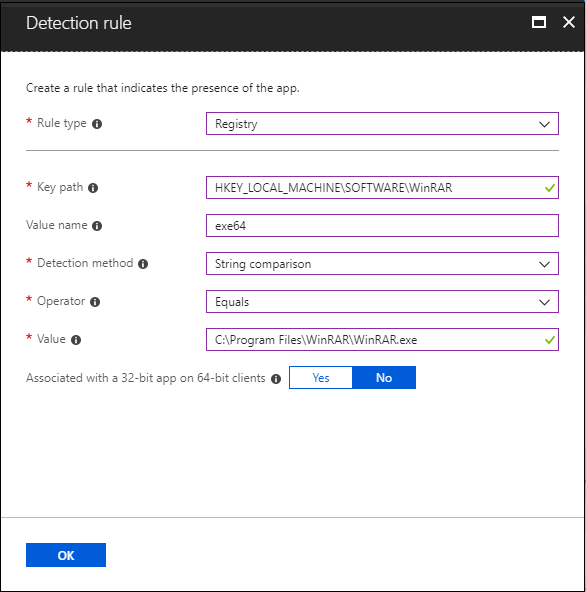Click the 'Associated with a 32-bit app' label
Image resolution: width=586 pixels, height=592 pixels.
(146, 378)
